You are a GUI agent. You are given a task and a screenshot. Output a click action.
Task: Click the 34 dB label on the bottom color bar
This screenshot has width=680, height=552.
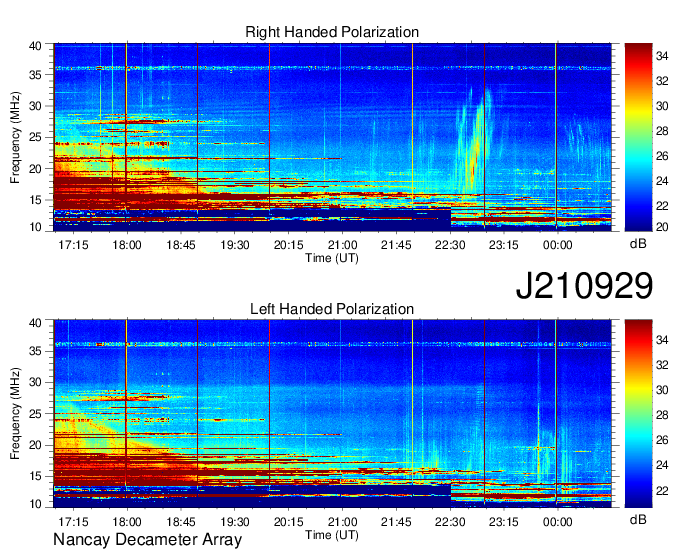pos(662,340)
